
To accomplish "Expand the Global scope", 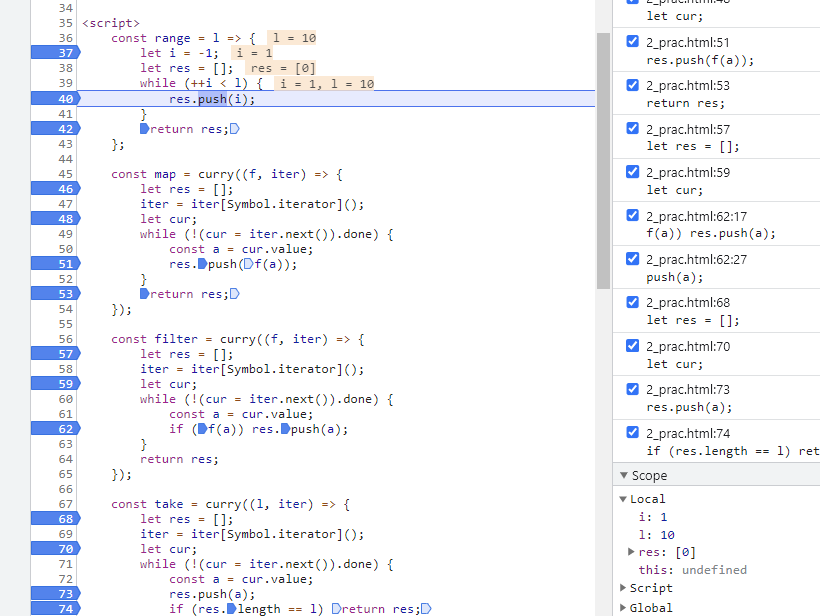I will pos(623,608).
